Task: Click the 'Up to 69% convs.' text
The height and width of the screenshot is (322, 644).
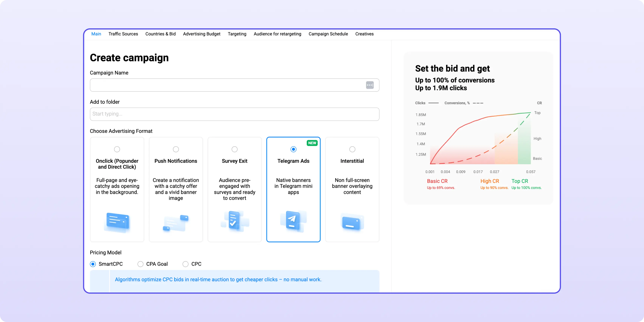Action: point(441,188)
